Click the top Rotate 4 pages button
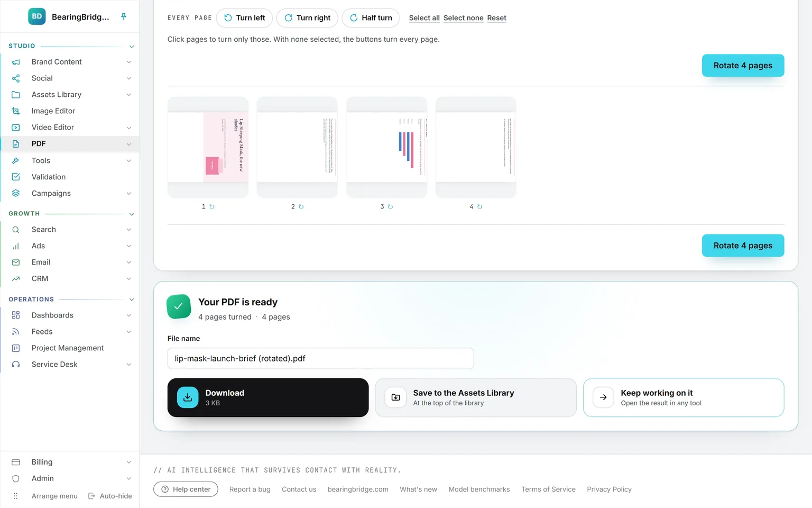This screenshot has width=812, height=508. click(x=743, y=66)
